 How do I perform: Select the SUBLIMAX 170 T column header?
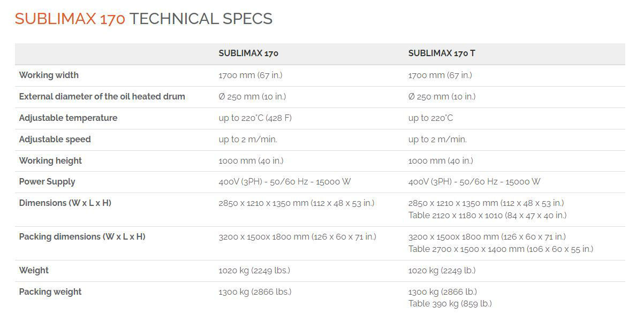coord(442,53)
